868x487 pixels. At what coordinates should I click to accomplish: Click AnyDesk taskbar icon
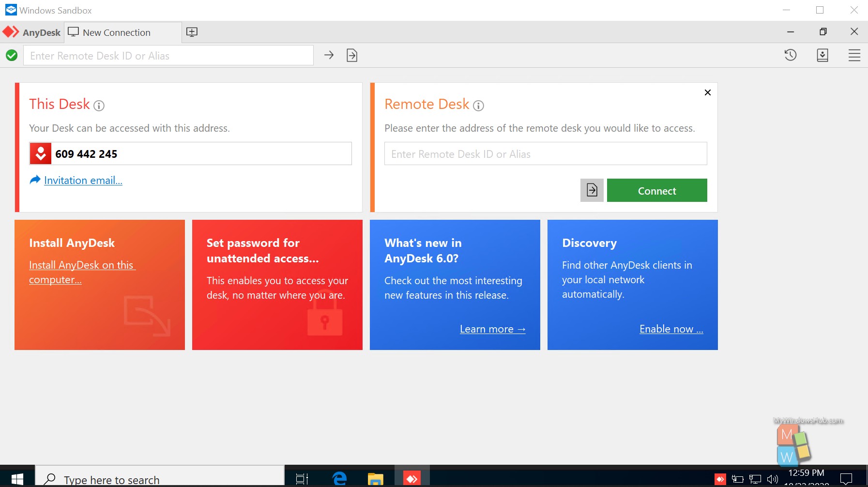412,479
